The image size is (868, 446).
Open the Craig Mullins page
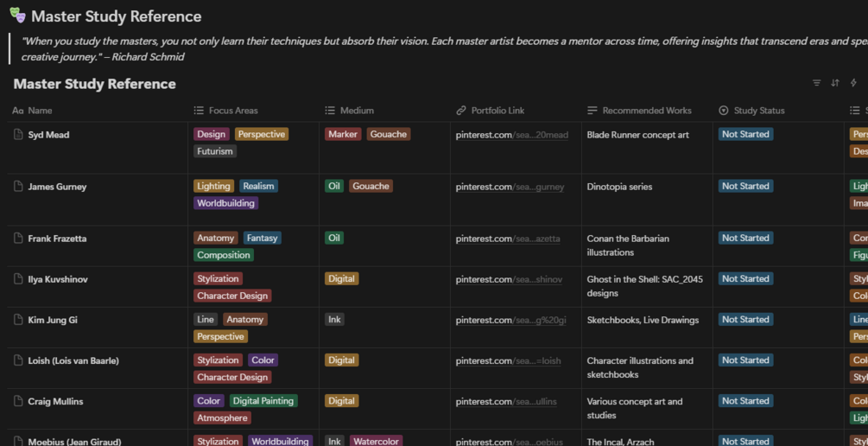pyautogui.click(x=55, y=402)
